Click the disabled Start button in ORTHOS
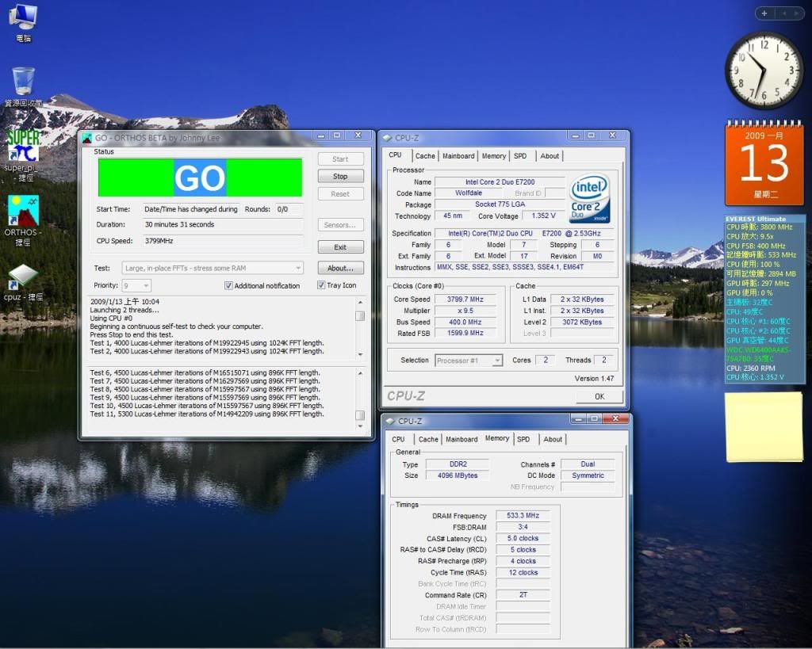The width and height of the screenshot is (812, 649). point(341,159)
